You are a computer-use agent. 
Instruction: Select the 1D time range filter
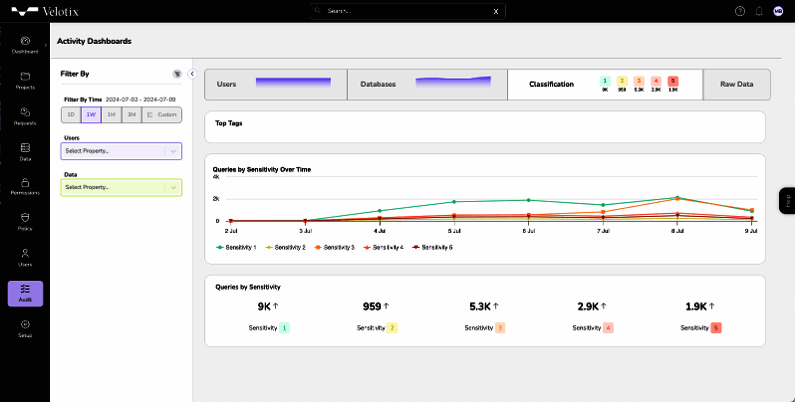pos(71,115)
